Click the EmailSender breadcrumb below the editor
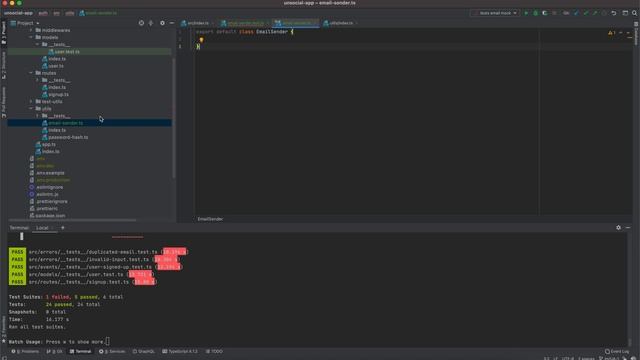Image resolution: width=640 pixels, height=360 pixels. click(x=210, y=219)
